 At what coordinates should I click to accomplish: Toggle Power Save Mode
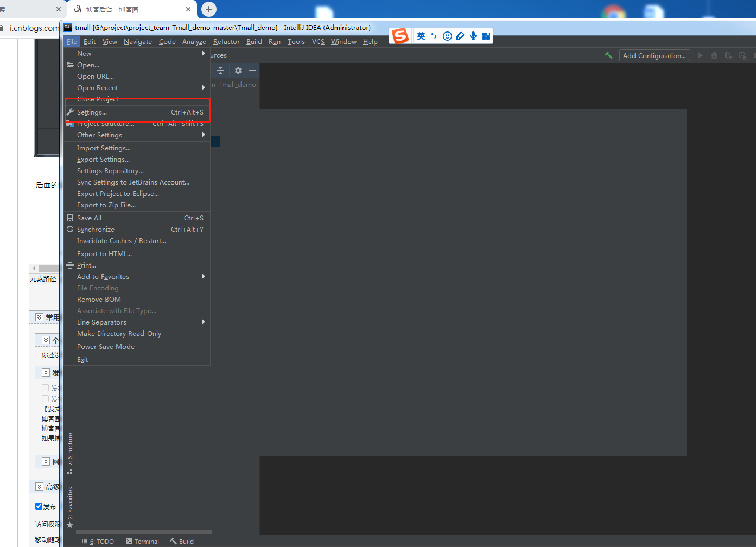pyautogui.click(x=137, y=346)
